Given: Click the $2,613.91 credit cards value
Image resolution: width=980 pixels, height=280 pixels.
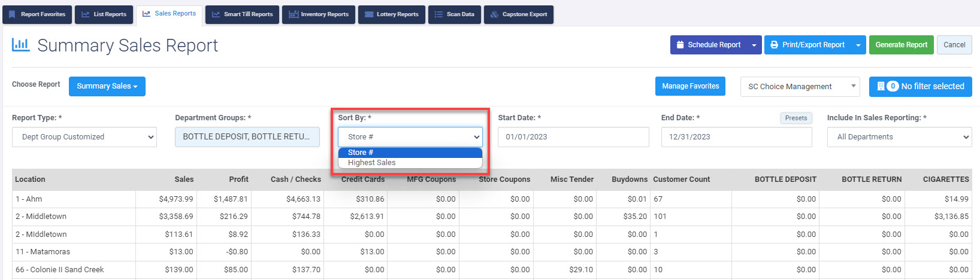Looking at the screenshot, I should tap(367, 217).
